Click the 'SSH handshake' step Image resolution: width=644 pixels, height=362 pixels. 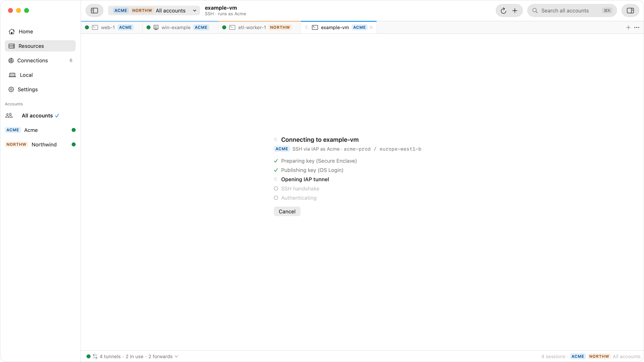pyautogui.click(x=300, y=189)
